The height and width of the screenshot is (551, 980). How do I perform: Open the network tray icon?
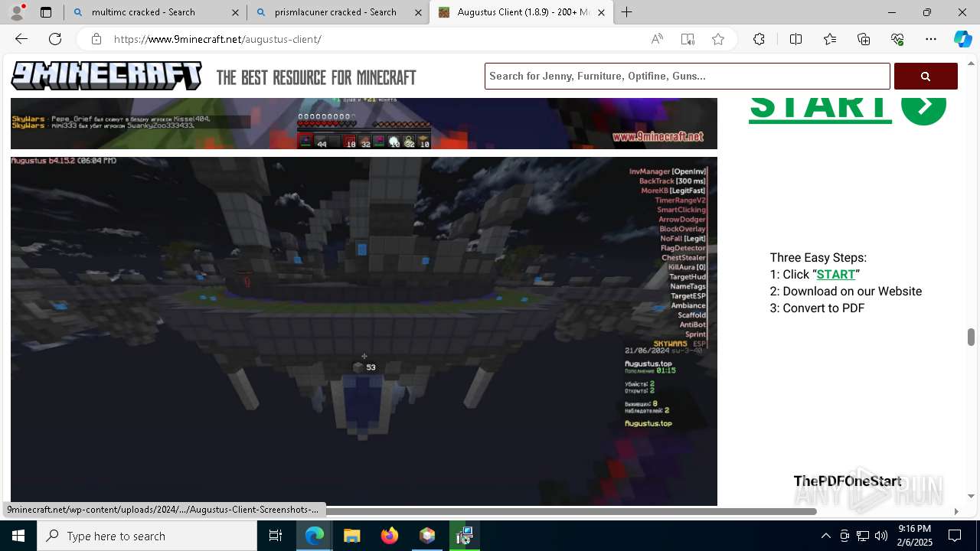(863, 536)
